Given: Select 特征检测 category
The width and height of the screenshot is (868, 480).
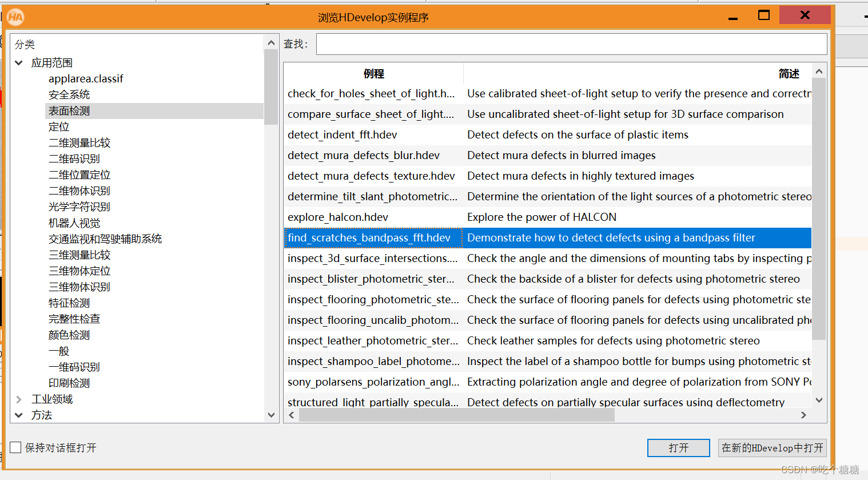Looking at the screenshot, I should 69,303.
